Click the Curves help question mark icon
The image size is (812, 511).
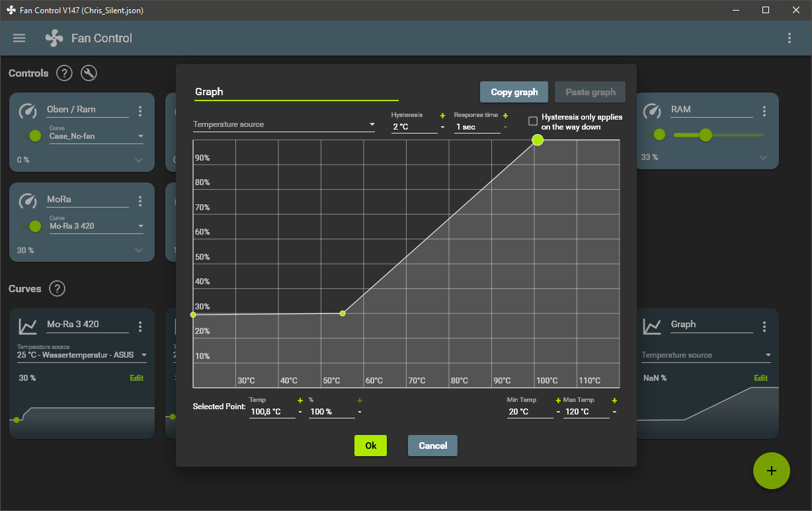point(57,289)
